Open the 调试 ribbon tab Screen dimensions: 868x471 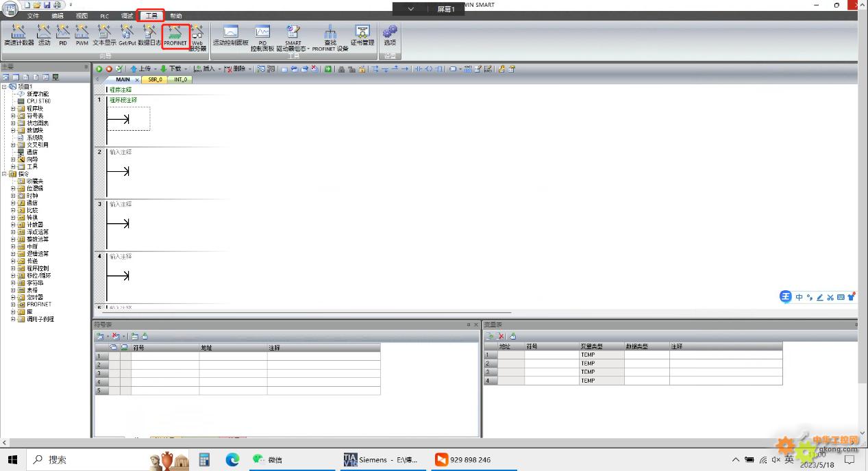(x=127, y=16)
